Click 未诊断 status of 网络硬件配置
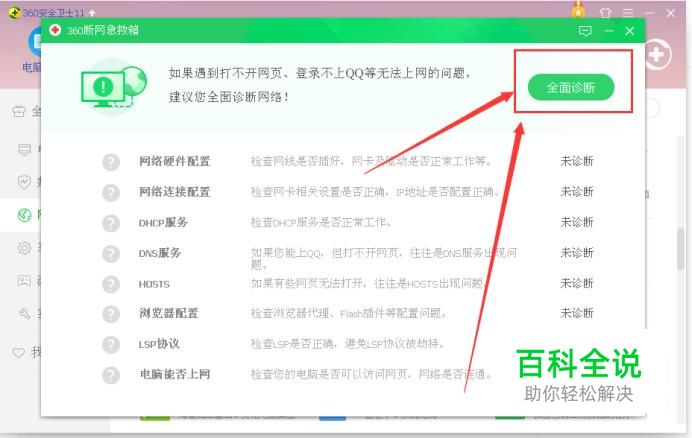The height and width of the screenshot is (438, 692). coord(577,161)
